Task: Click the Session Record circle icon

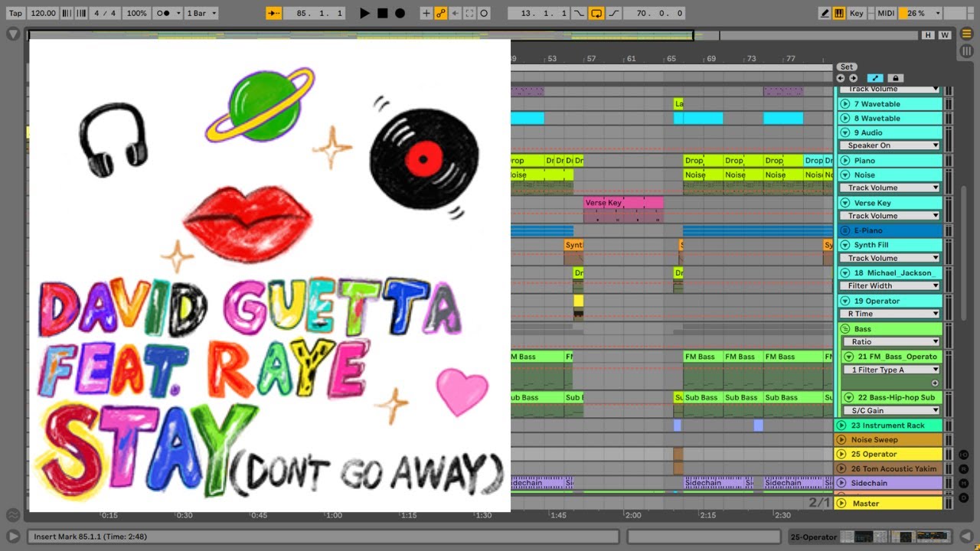Action: (x=484, y=13)
